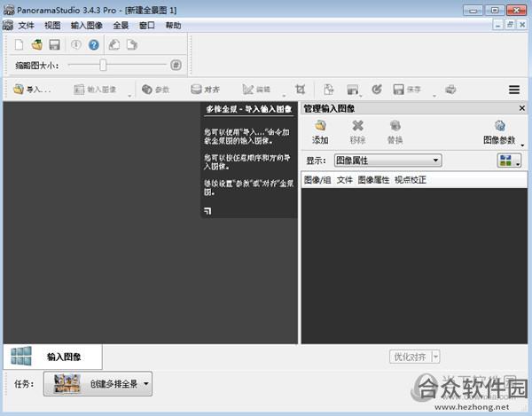Click 替换 replace icon

[395, 132]
